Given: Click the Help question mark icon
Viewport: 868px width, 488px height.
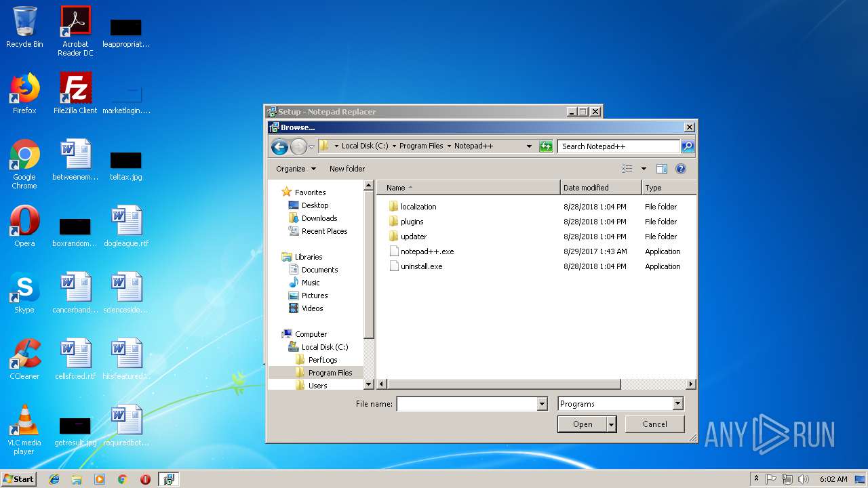Looking at the screenshot, I should click(681, 169).
